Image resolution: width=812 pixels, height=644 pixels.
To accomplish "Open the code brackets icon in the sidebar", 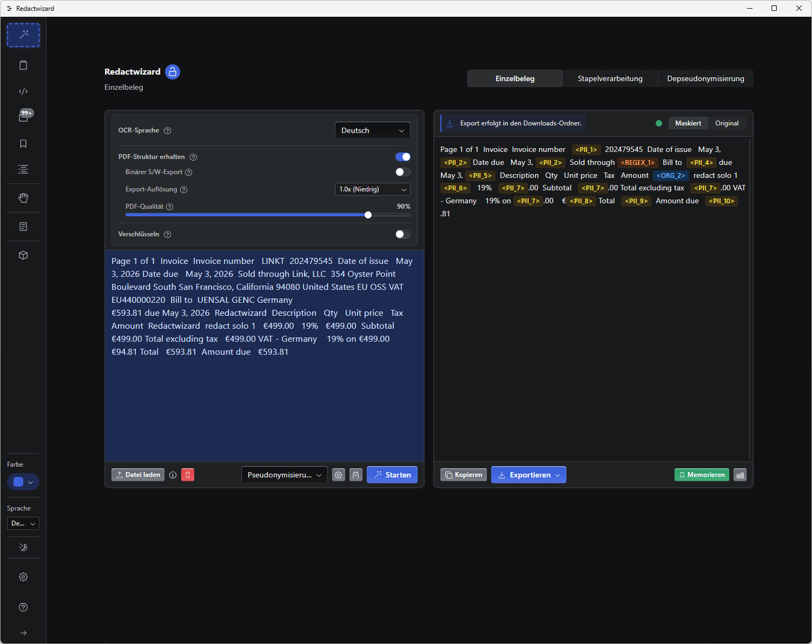I will pos(23,91).
